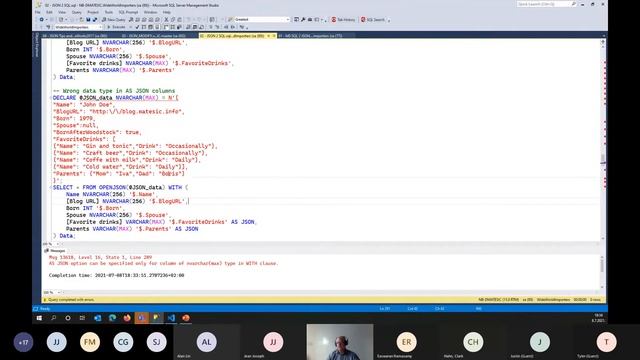Open the Help menu
Image resolution: width=640 pixels, height=360 pixels.
click(x=167, y=12)
